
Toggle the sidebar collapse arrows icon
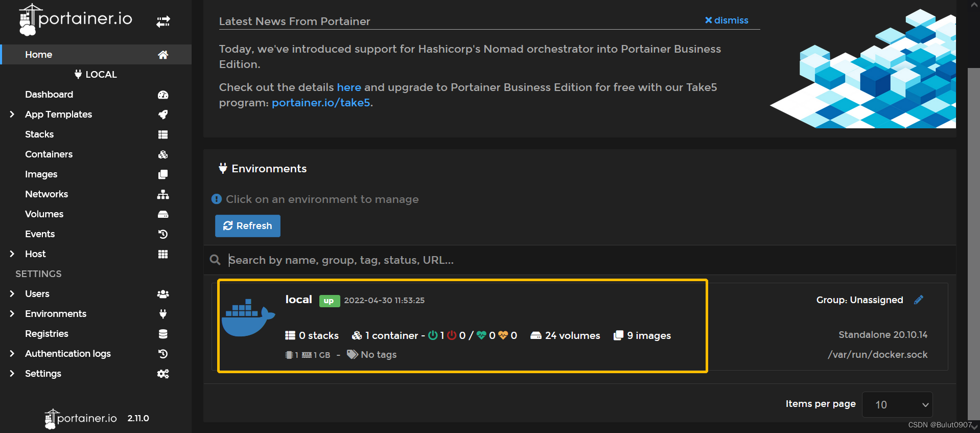(x=163, y=21)
